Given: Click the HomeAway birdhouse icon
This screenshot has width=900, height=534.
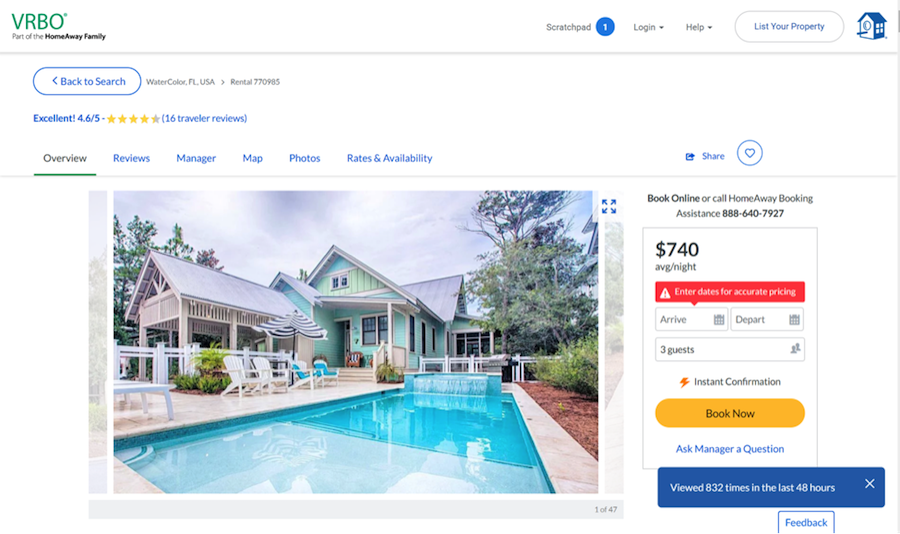Looking at the screenshot, I should click(871, 26).
